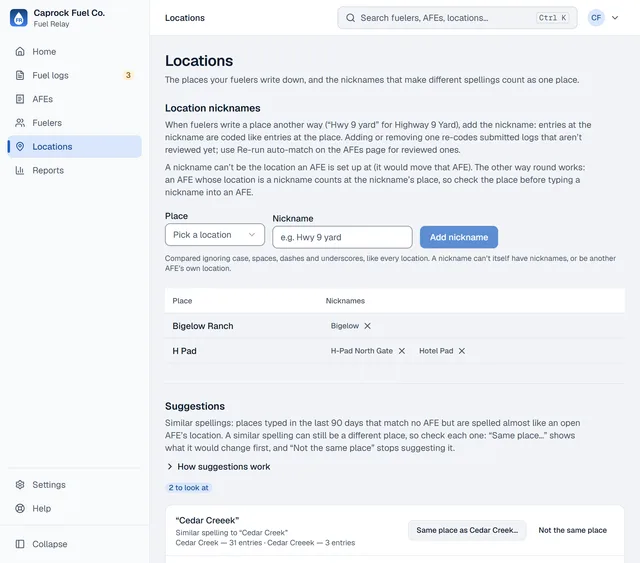Open Fuelers page in sidebar
The image size is (640, 563).
point(74,122)
